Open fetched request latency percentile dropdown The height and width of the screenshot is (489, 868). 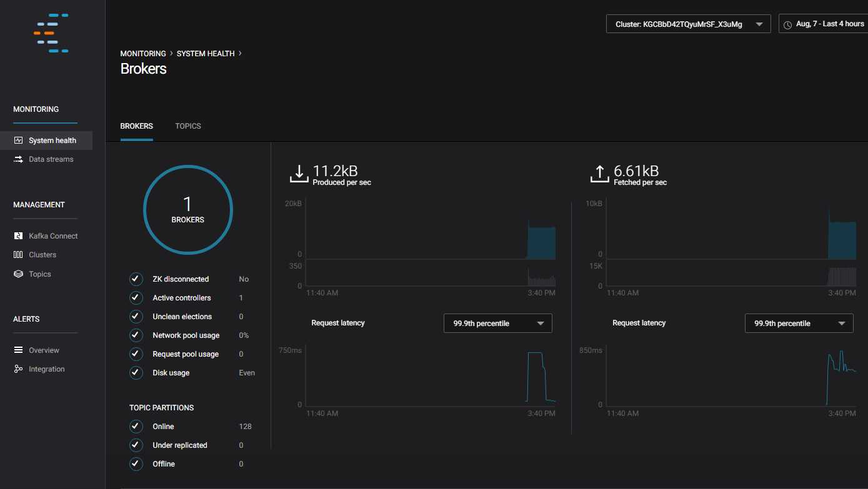coord(799,324)
